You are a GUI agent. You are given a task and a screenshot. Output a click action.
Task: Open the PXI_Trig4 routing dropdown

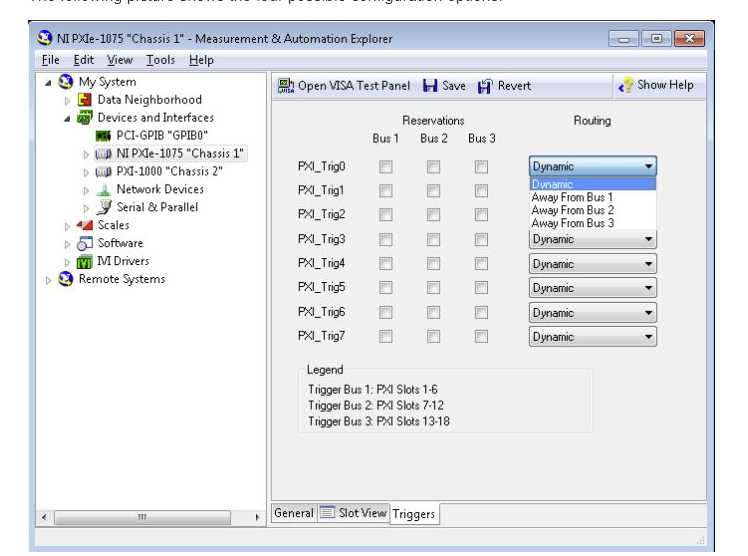pos(592,264)
